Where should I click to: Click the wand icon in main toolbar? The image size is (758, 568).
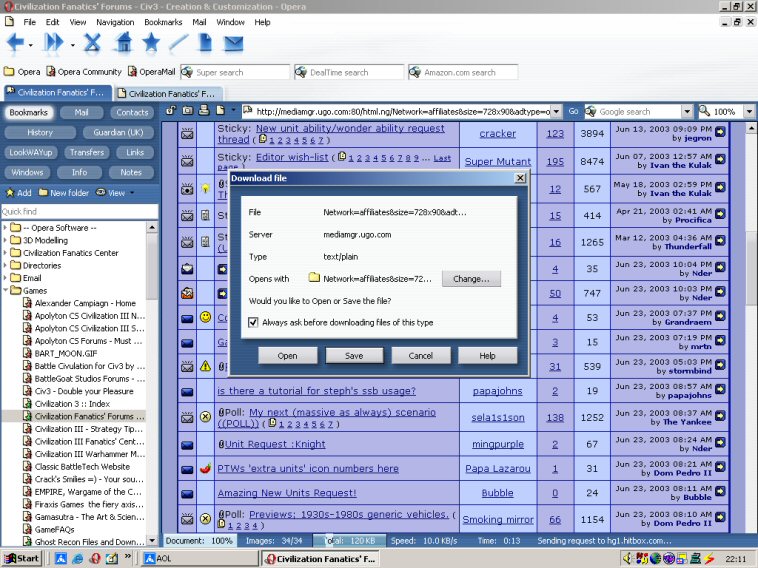178,43
